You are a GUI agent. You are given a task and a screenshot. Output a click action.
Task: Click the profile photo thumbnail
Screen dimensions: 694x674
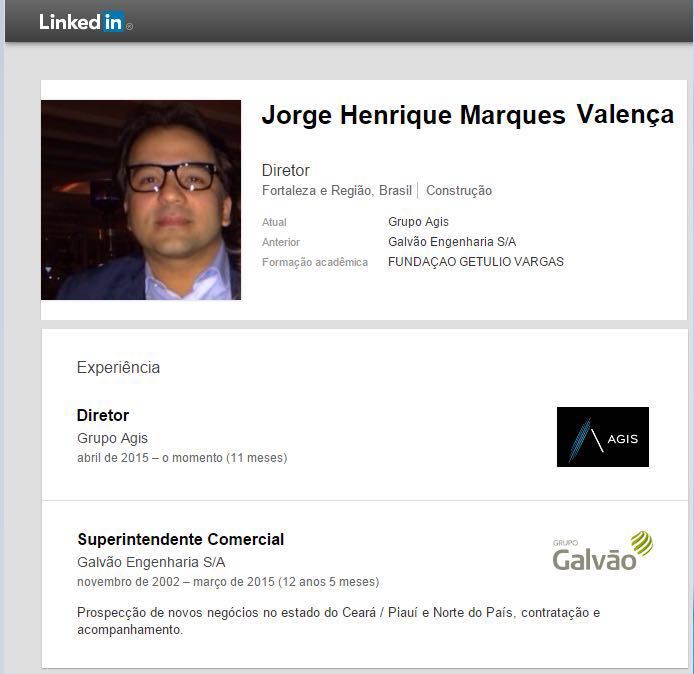pyautogui.click(x=141, y=200)
